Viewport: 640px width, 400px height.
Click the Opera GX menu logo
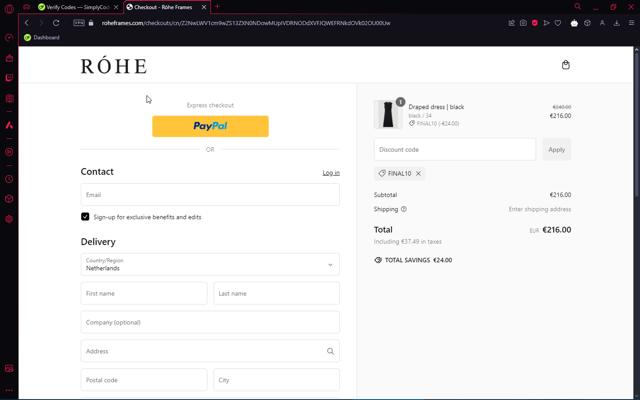pyautogui.click(x=9, y=8)
